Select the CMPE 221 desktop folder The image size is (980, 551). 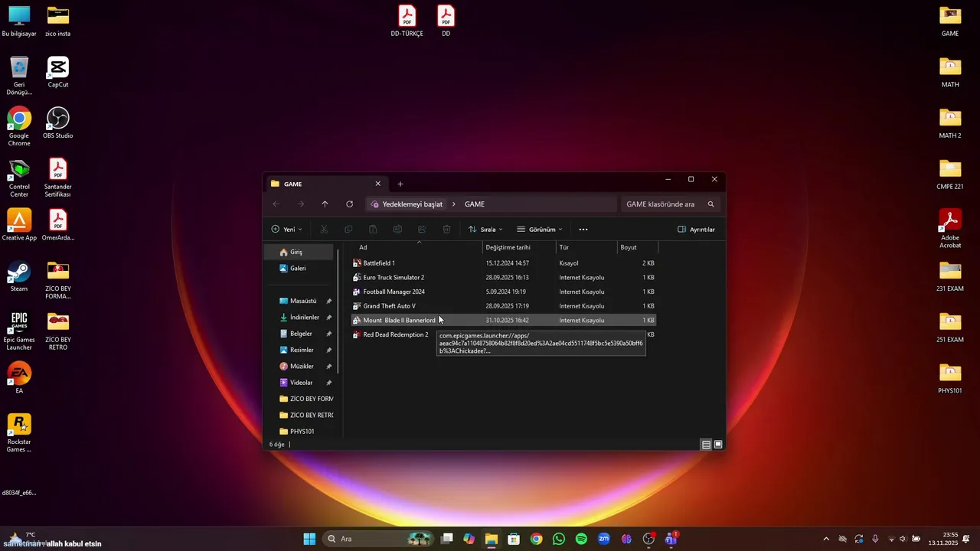click(x=950, y=174)
